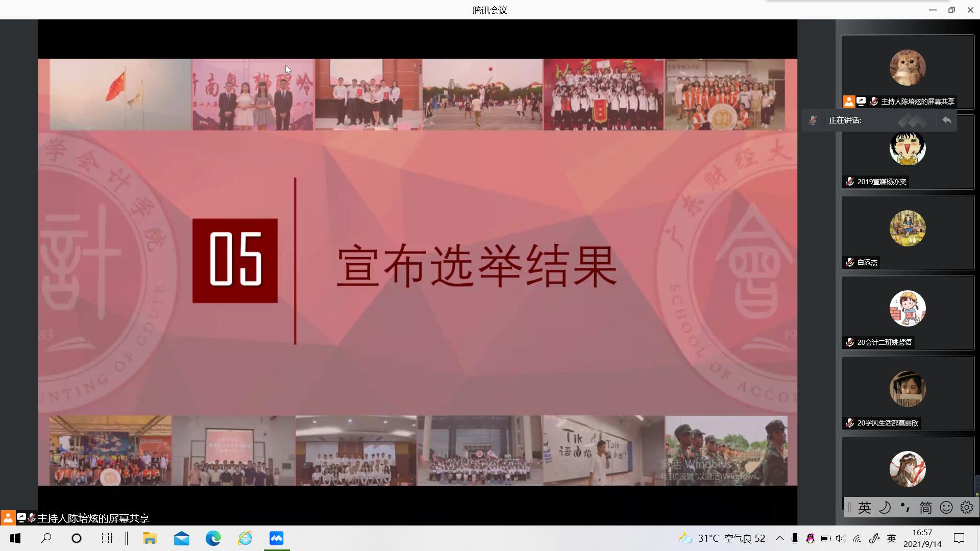The image size is (980, 551).
Task: Click the muted mic icon in speaking bar
Action: 813,120
